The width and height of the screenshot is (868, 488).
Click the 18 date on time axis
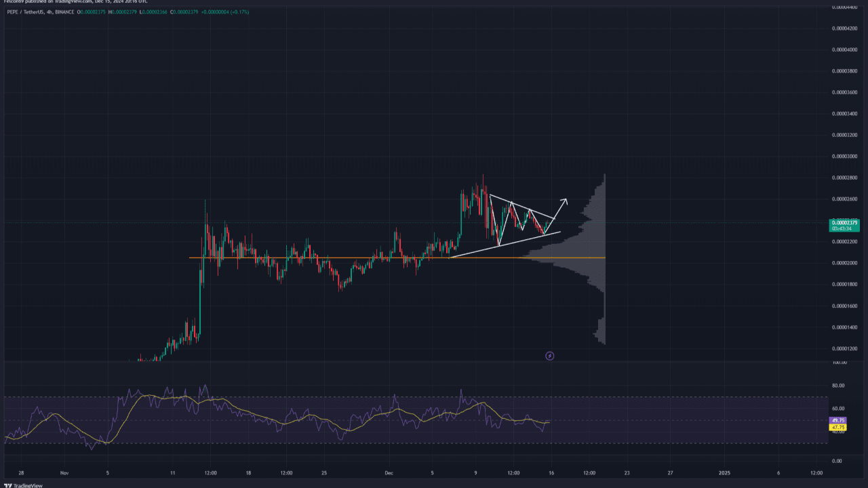[249, 473]
